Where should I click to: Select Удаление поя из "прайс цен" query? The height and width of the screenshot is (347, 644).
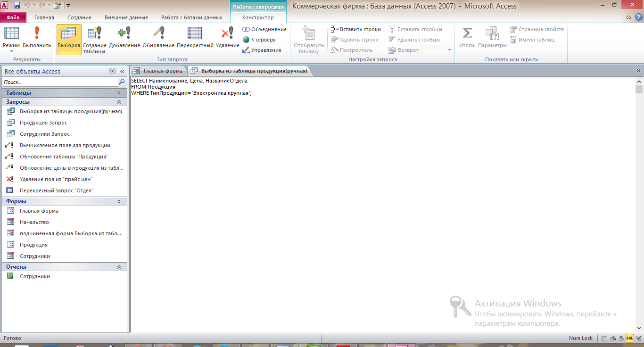pyautogui.click(x=64, y=179)
